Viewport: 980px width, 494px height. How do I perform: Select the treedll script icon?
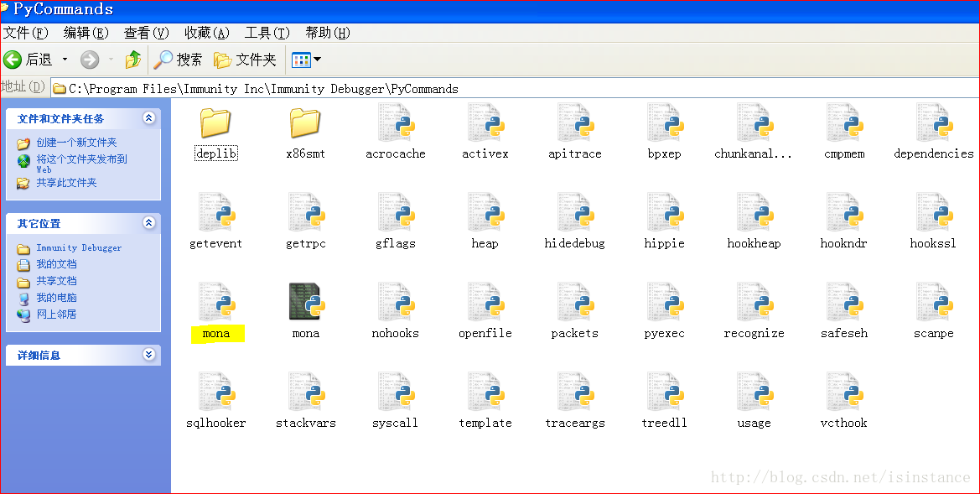[665, 392]
